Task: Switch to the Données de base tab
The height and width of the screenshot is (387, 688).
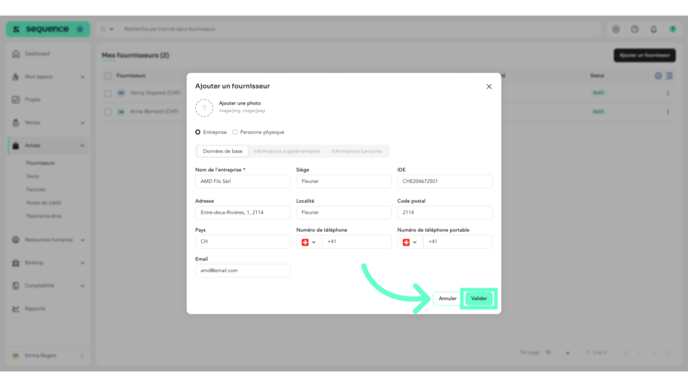Action: coord(222,151)
